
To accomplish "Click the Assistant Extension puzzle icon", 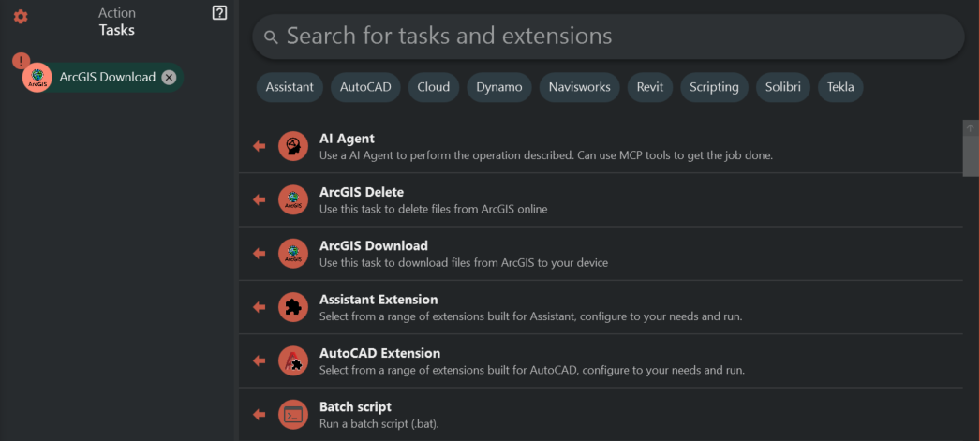I will click(293, 307).
